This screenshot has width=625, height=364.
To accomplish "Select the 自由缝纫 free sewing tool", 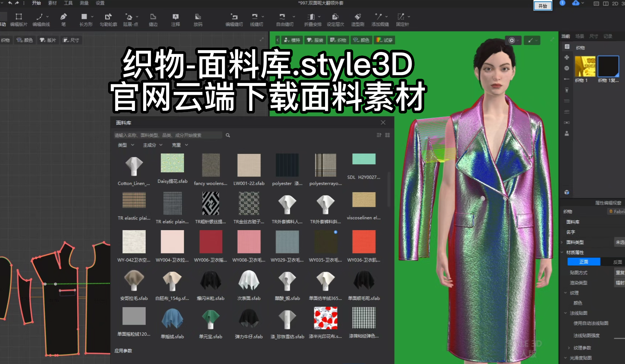I will [x=285, y=20].
